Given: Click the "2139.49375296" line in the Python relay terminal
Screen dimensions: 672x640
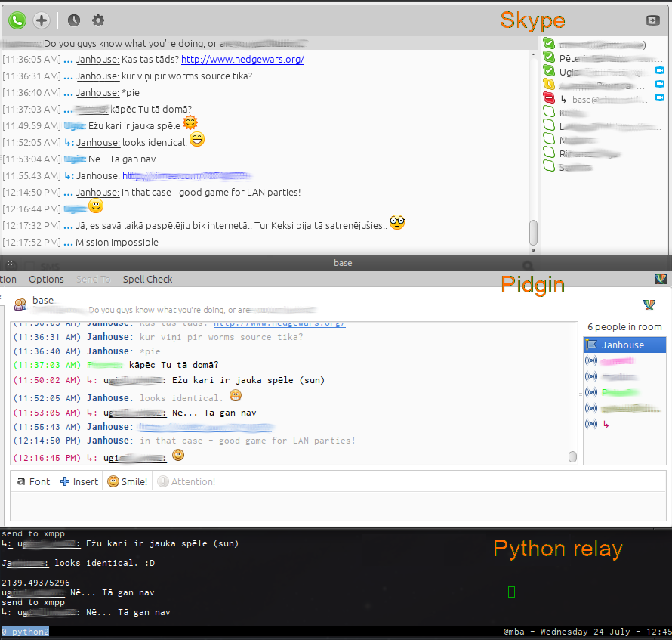Looking at the screenshot, I should pos(35,583).
